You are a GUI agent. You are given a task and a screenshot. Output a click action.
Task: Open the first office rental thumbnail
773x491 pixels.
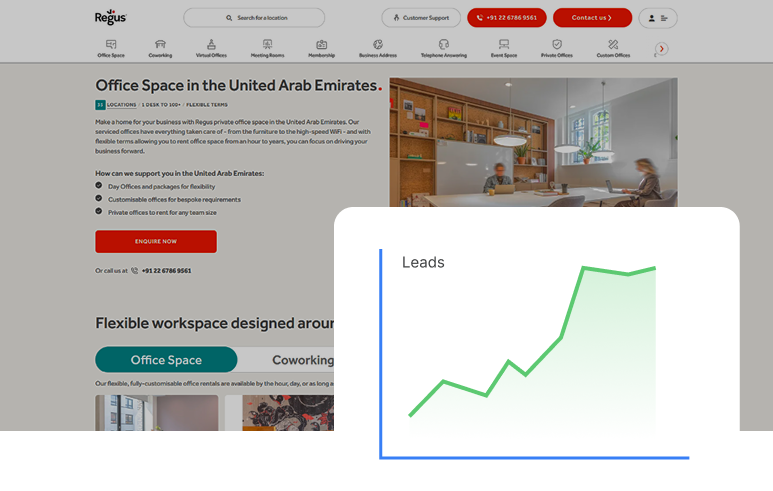(x=157, y=413)
